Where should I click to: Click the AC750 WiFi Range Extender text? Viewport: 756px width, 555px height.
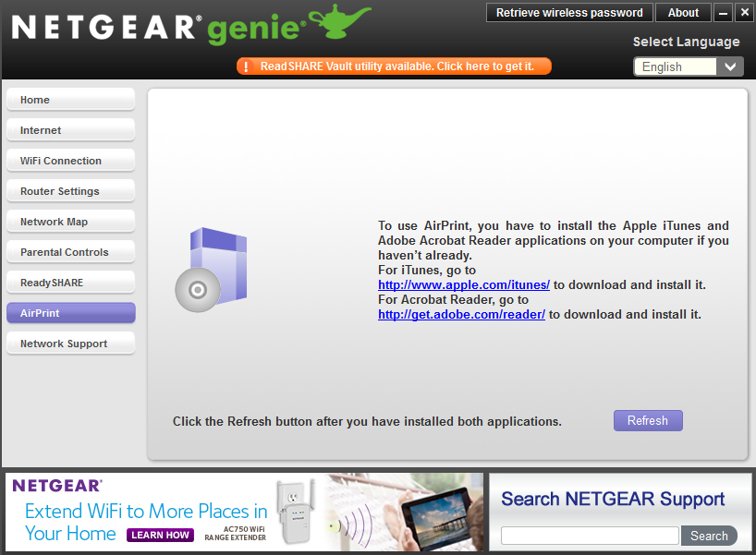pyautogui.click(x=236, y=534)
